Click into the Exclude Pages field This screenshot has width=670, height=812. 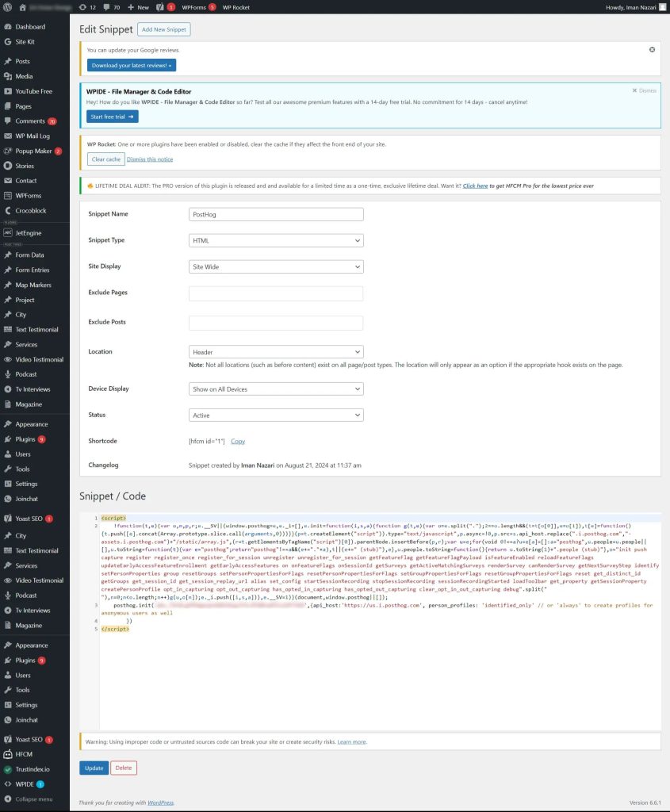pos(276,293)
